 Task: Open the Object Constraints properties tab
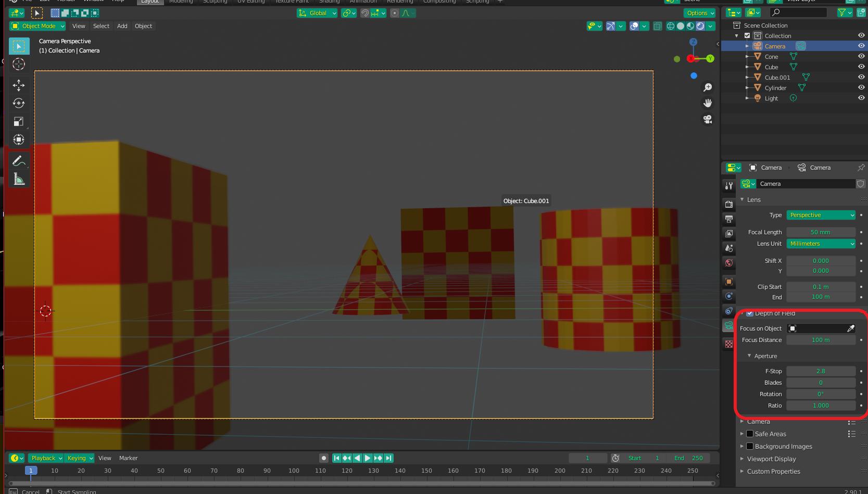pyautogui.click(x=729, y=311)
